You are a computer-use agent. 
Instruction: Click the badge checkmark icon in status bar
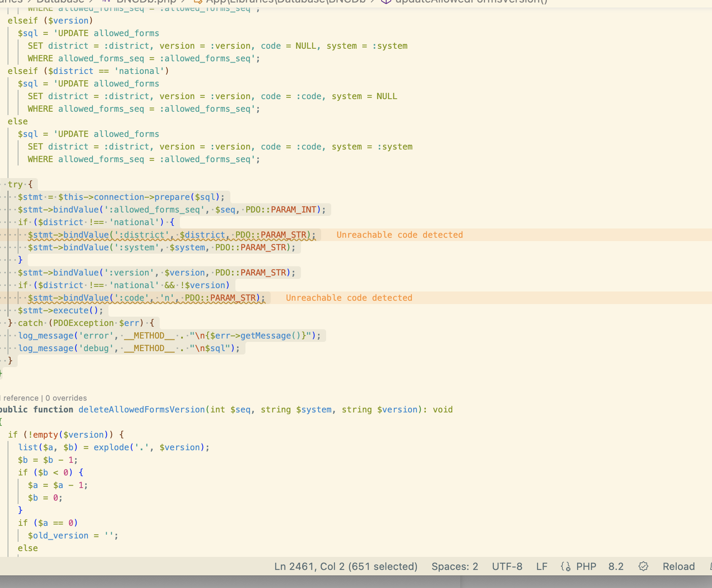click(643, 567)
